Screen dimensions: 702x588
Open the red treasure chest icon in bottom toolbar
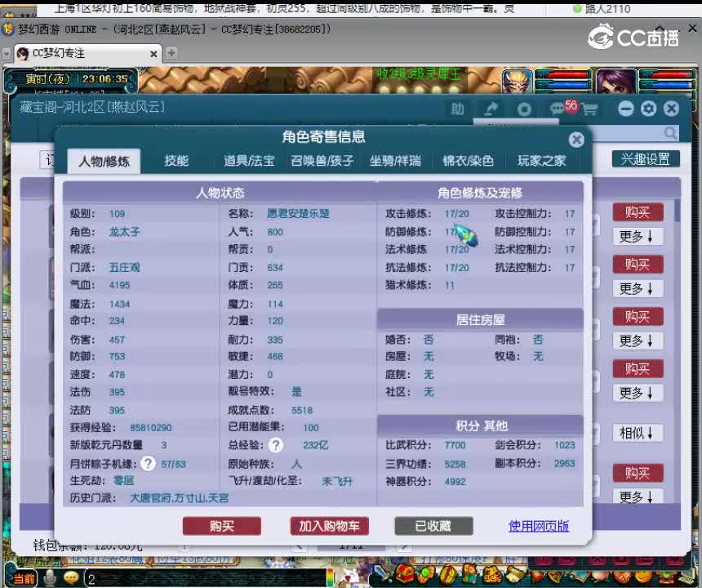pyautogui.click(x=404, y=575)
